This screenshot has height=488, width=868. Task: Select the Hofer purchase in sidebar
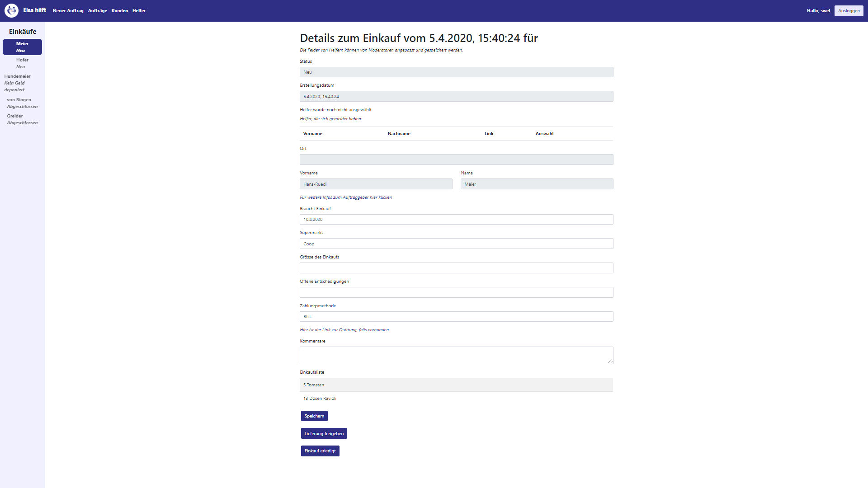click(x=22, y=63)
